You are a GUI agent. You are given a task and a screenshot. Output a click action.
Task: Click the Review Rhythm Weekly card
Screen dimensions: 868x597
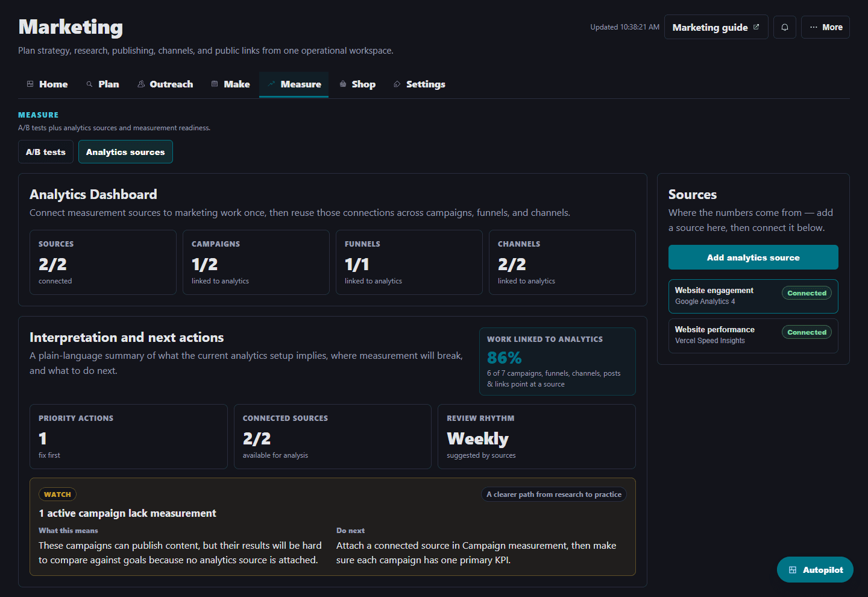click(x=536, y=437)
